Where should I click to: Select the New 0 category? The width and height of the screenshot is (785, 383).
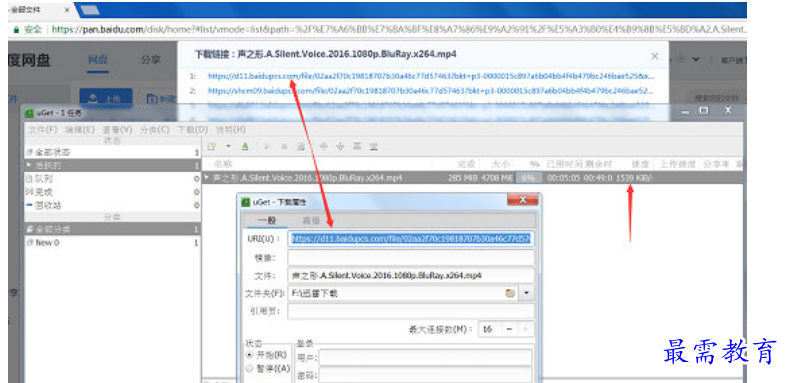point(112,243)
